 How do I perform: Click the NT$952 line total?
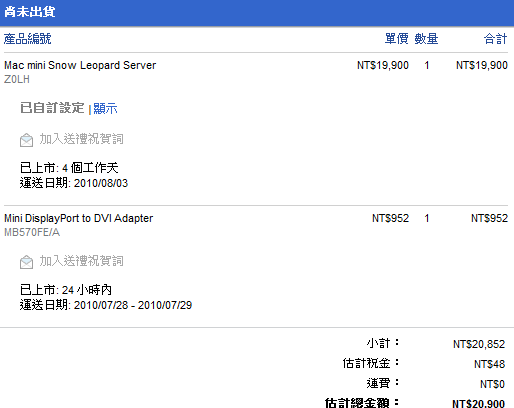tap(489, 218)
